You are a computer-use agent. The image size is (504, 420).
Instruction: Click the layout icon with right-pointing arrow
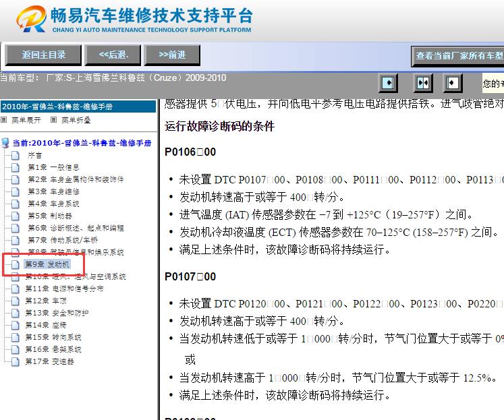[x=389, y=83]
